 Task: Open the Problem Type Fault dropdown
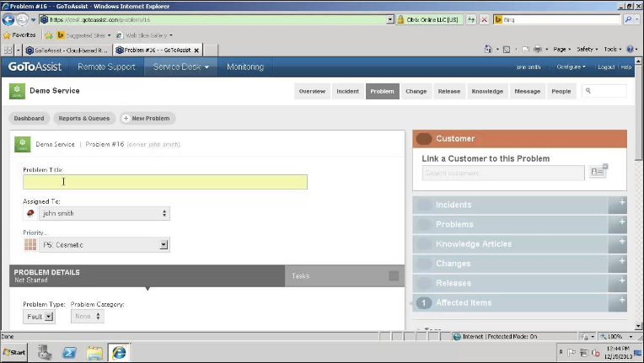39,317
